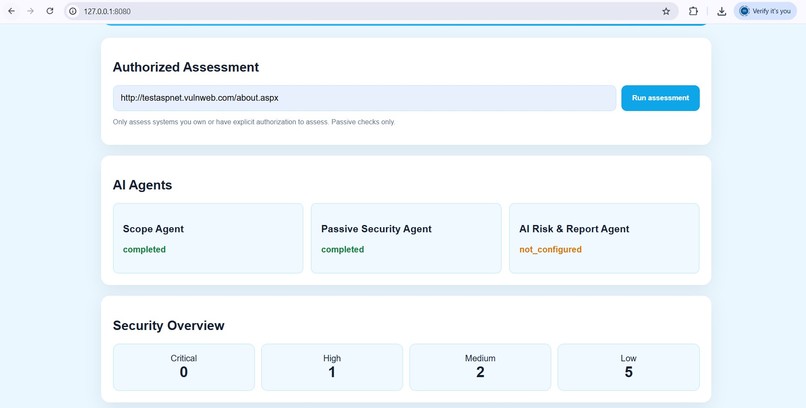Open the downloads icon
The image size is (806, 408).
pos(722,11)
